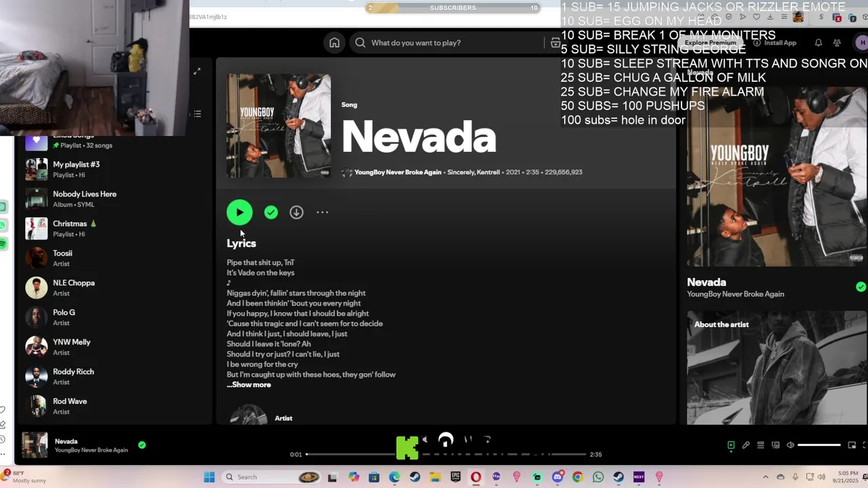Screen dimensions: 868x488
Task: Click the 'Nevada' title in the right Now Playing panel
Action: [707, 282]
